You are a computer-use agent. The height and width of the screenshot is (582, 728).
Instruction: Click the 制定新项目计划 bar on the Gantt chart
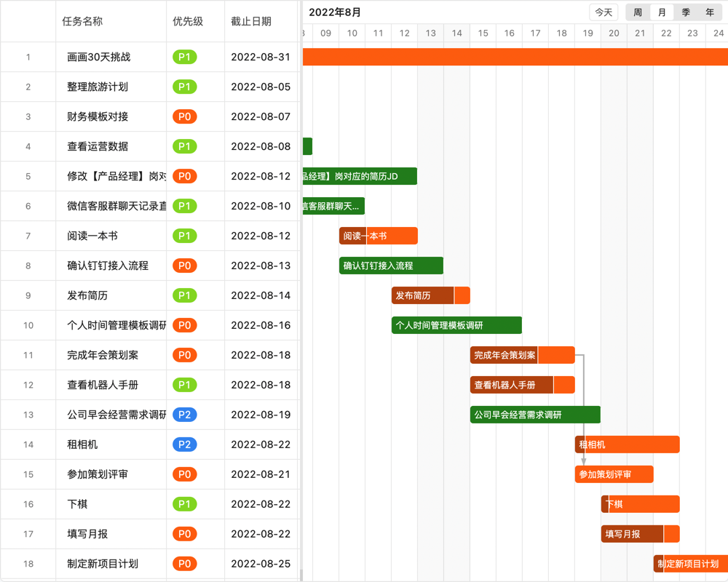click(x=690, y=563)
